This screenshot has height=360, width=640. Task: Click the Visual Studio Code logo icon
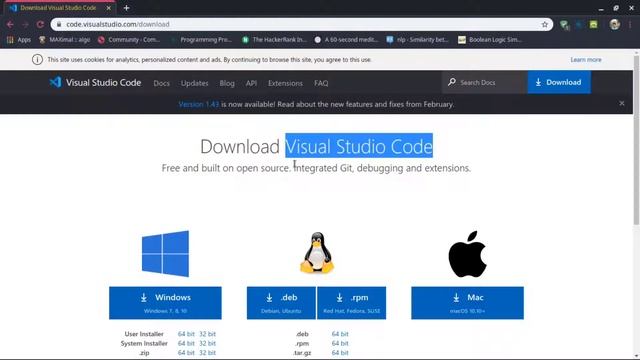[55, 82]
